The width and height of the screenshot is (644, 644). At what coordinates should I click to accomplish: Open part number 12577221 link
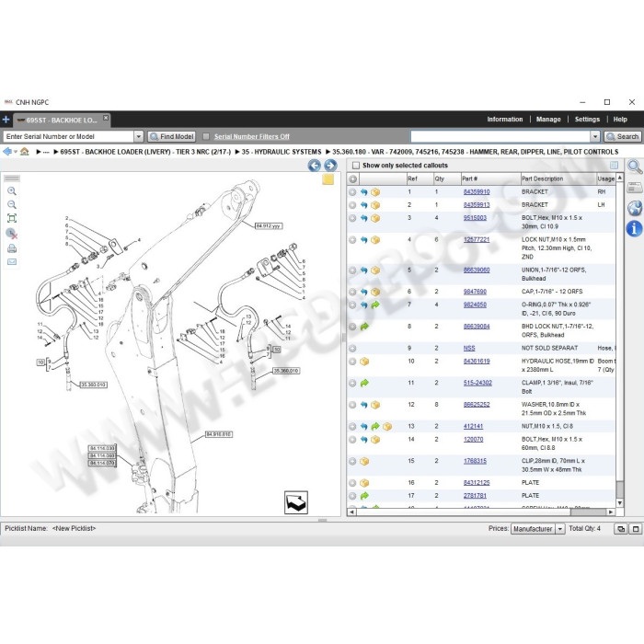[477, 240]
